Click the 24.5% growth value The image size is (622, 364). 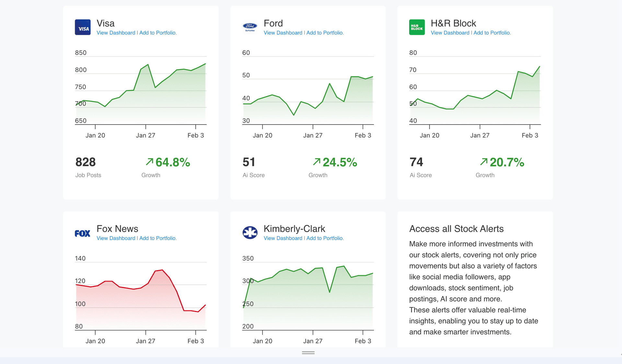pyautogui.click(x=340, y=162)
